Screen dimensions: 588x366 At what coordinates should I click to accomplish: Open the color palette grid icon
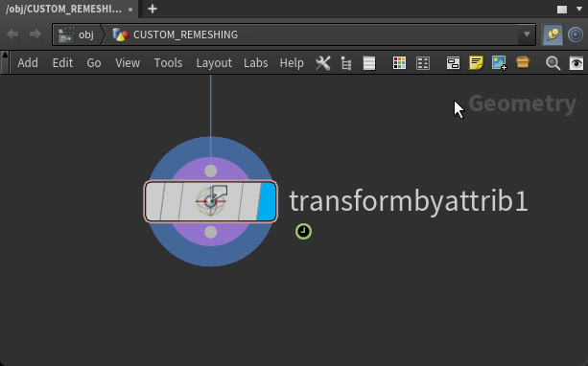coord(399,63)
